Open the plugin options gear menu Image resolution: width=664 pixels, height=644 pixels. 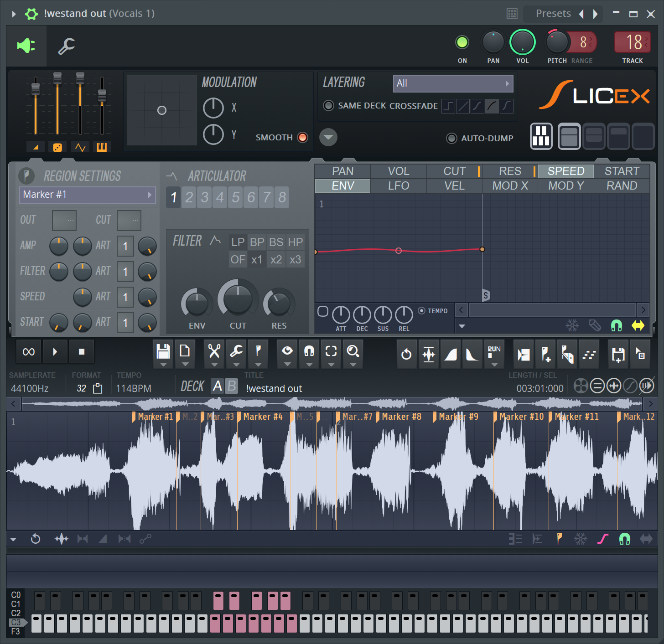31,14
